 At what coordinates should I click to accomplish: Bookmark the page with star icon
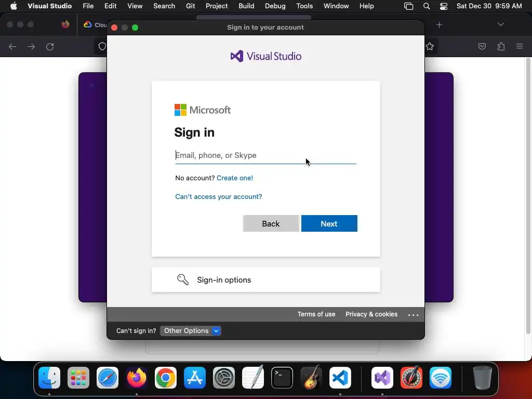pyautogui.click(x=430, y=46)
